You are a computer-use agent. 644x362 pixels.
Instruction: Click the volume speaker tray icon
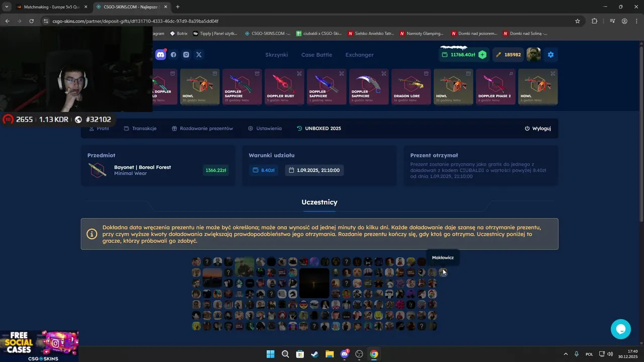tap(610, 354)
